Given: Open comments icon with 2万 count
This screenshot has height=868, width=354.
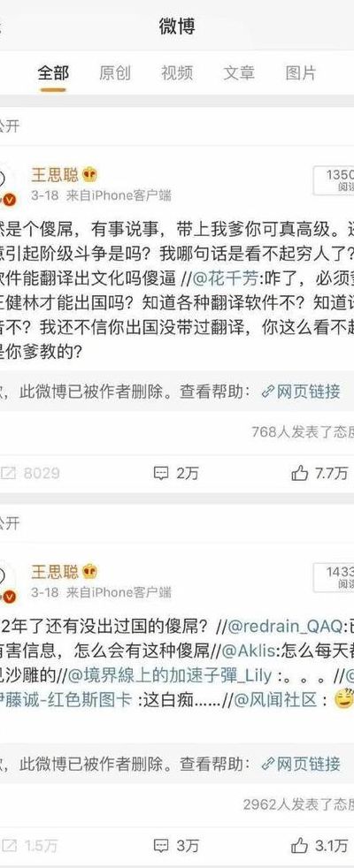Looking at the screenshot, I should (x=161, y=473).
